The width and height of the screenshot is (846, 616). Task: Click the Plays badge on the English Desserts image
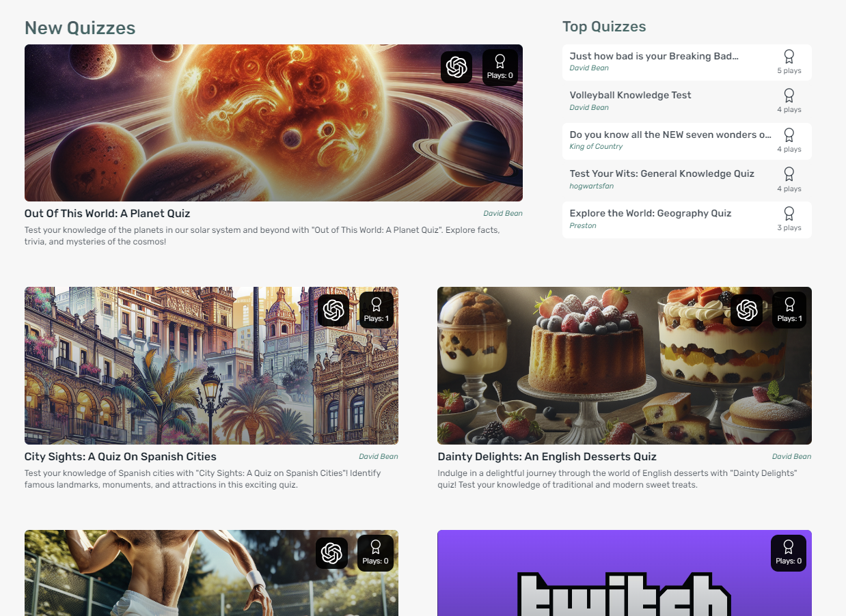click(x=789, y=310)
